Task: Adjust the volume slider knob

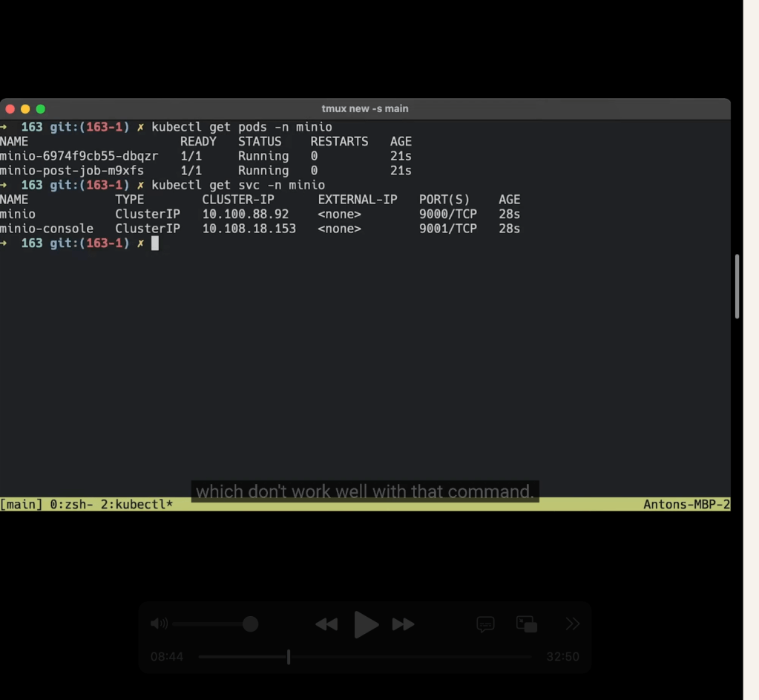Action: tap(250, 624)
